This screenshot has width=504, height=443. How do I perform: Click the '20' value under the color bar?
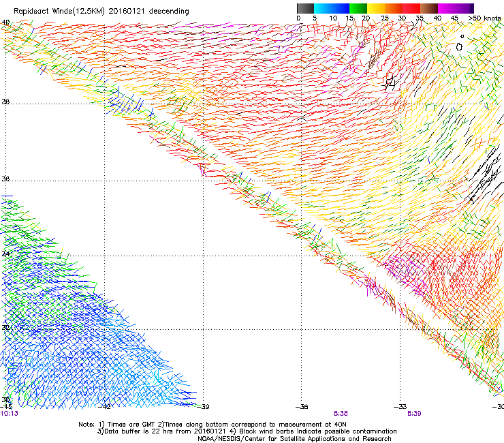click(x=366, y=18)
